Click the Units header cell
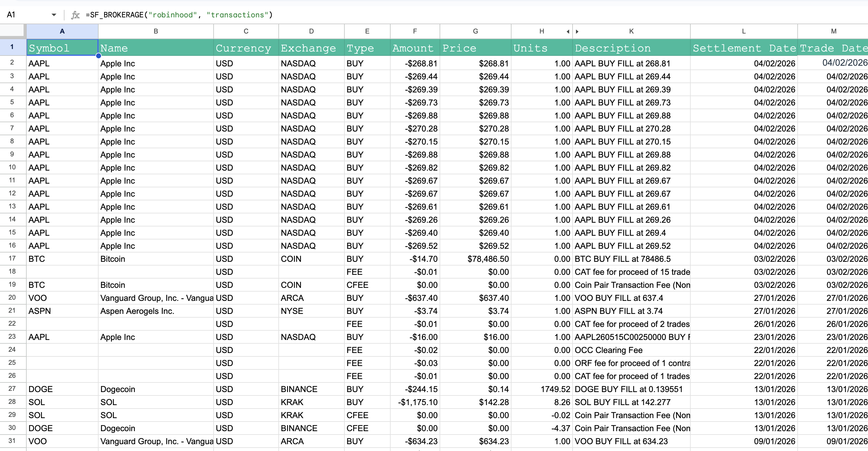 coord(542,48)
